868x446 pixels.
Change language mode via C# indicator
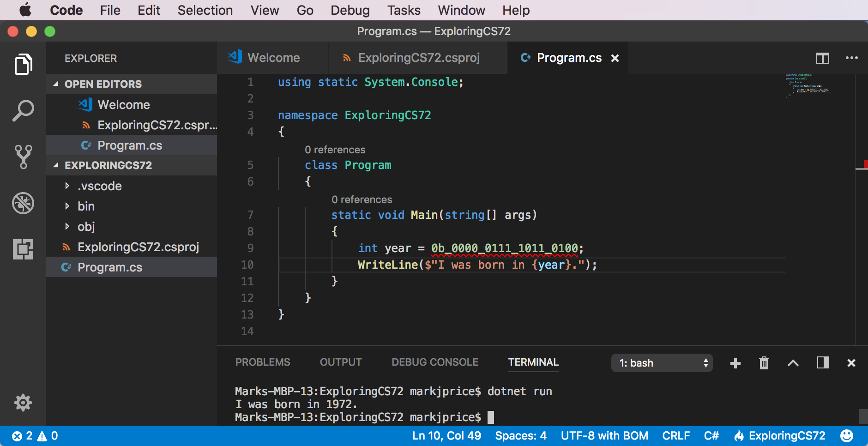[711, 436]
